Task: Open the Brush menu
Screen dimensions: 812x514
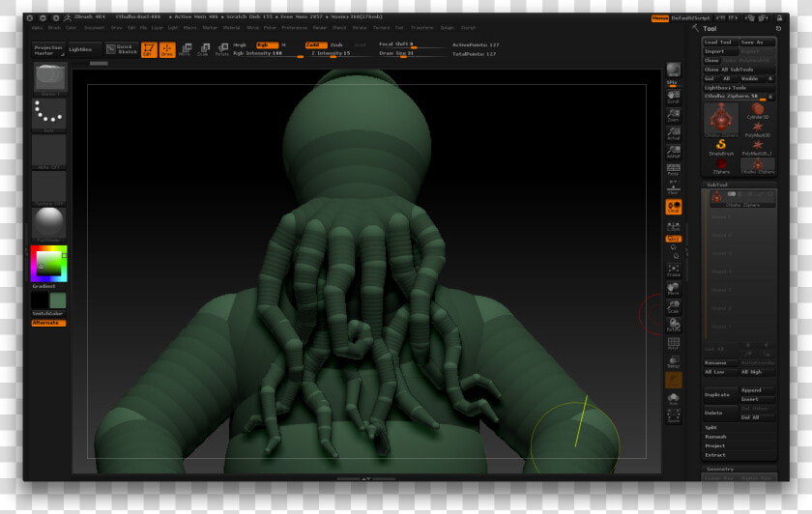Action: (x=54, y=28)
